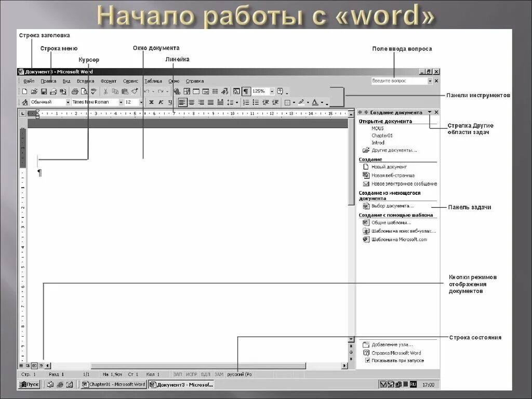This screenshot has height=399, width=532.
Task: Click the Пуск start button
Action: (29, 384)
